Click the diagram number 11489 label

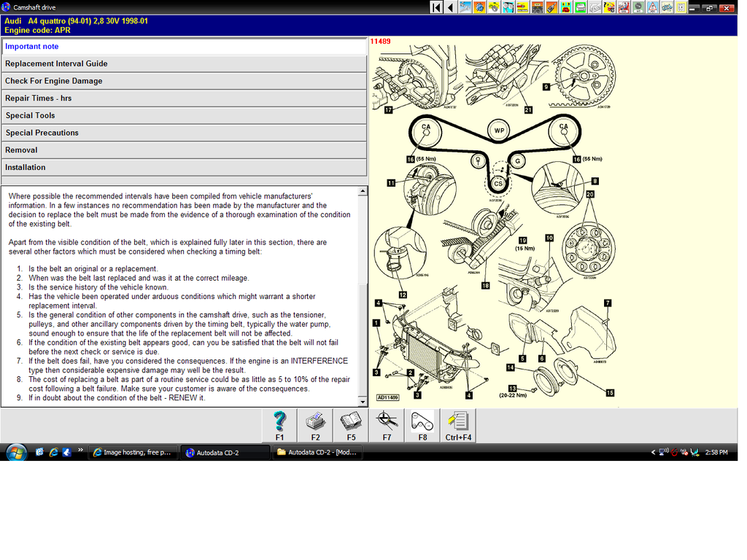380,42
